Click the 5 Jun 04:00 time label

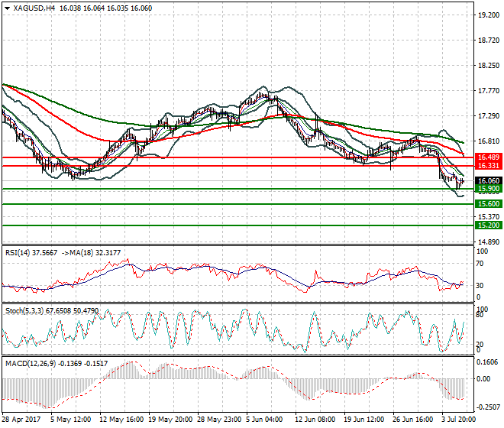pyautogui.click(x=264, y=420)
